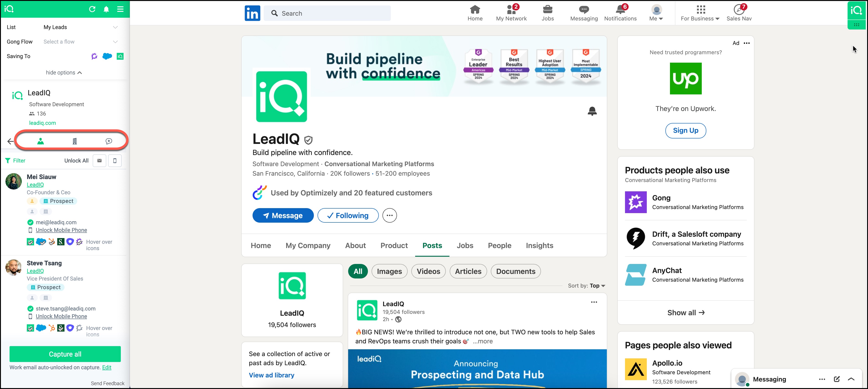Viewport: 868px width, 389px height.
Task: Open My Network in the top nav
Action: click(511, 13)
